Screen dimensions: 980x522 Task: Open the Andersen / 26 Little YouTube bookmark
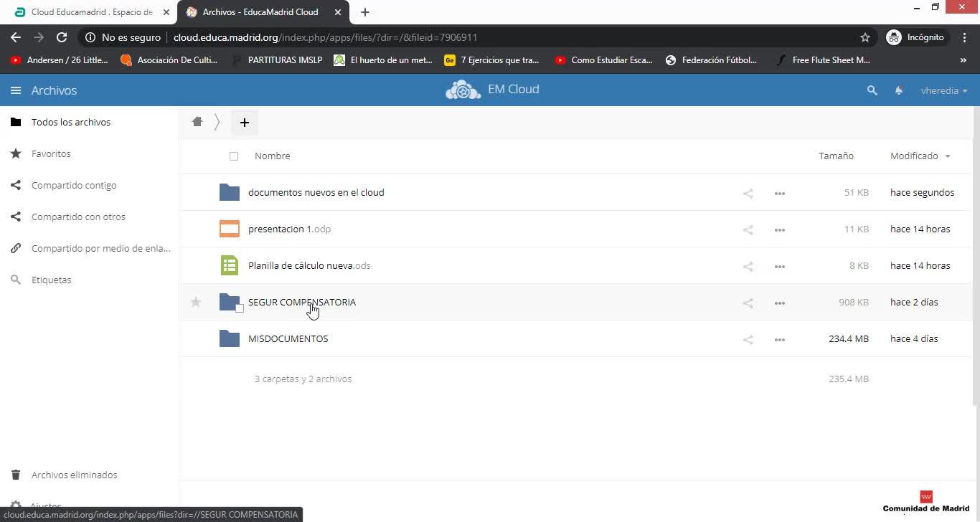pyautogui.click(x=59, y=60)
